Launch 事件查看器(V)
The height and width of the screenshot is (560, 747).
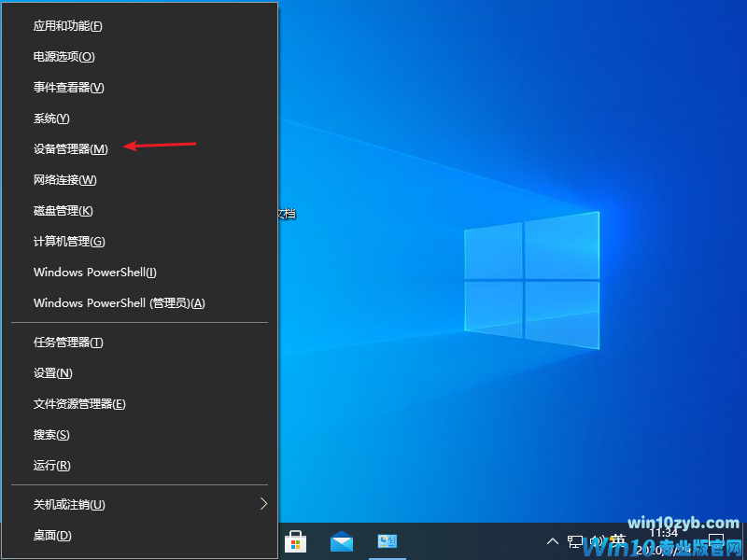click(69, 88)
